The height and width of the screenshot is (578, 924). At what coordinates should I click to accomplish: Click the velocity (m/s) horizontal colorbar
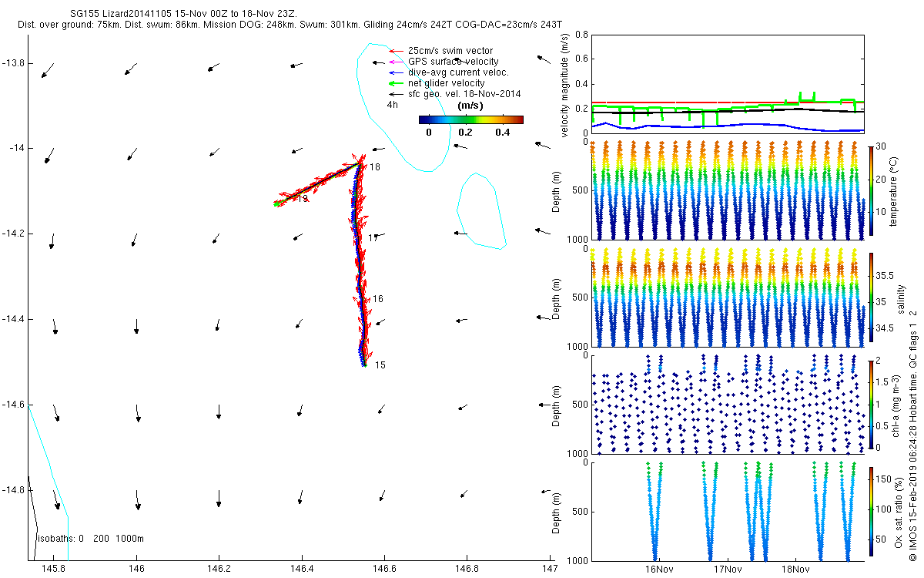pos(470,119)
